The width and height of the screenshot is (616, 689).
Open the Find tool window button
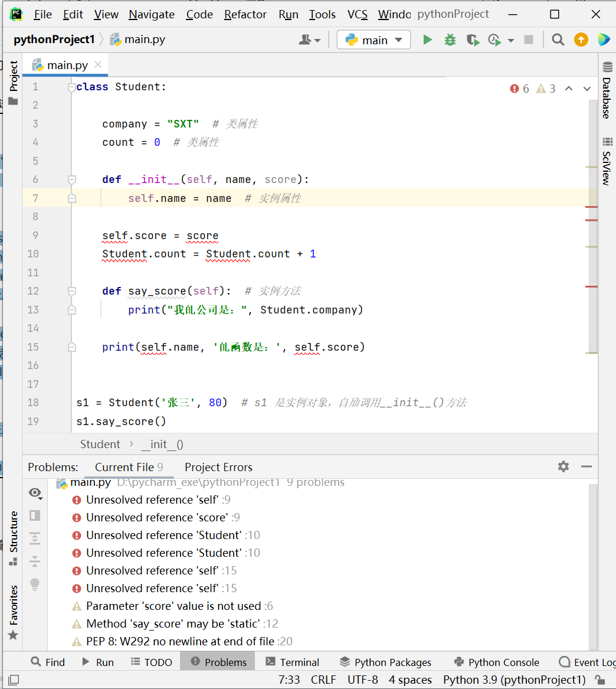48,662
